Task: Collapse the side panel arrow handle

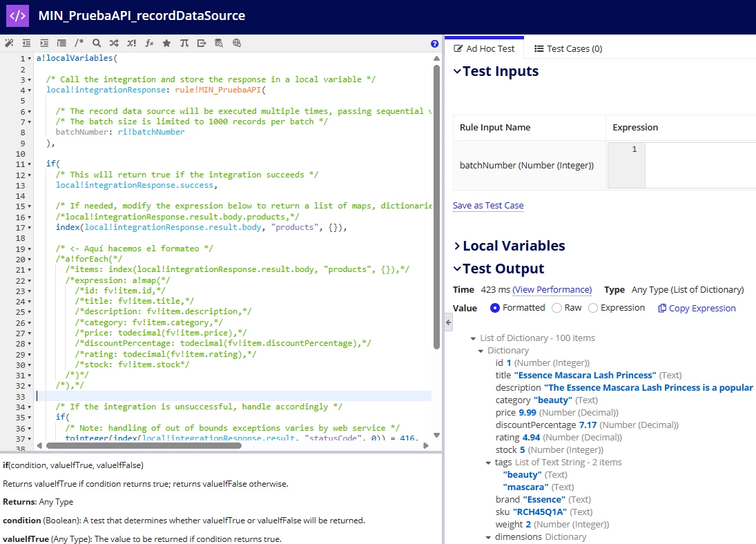Action: 448,322
